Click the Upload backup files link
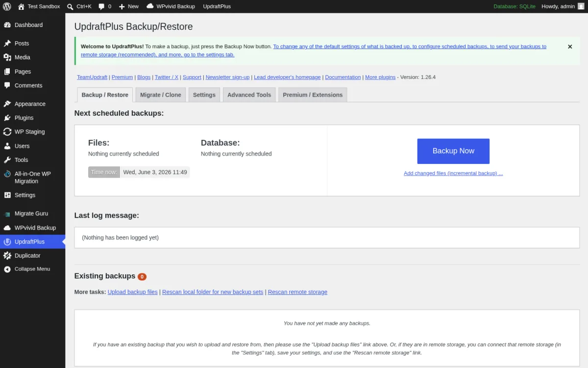The width and height of the screenshot is (588, 368). click(x=133, y=292)
